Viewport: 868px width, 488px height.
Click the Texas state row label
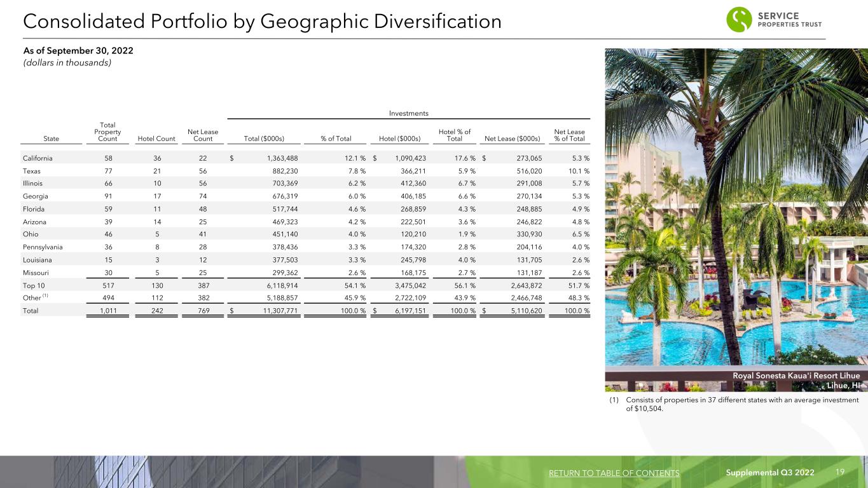coord(31,171)
